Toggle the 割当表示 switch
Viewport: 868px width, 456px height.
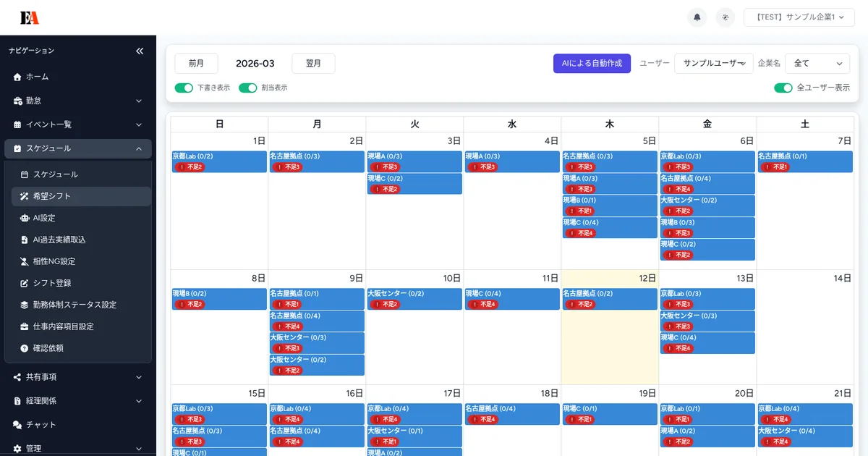point(248,88)
